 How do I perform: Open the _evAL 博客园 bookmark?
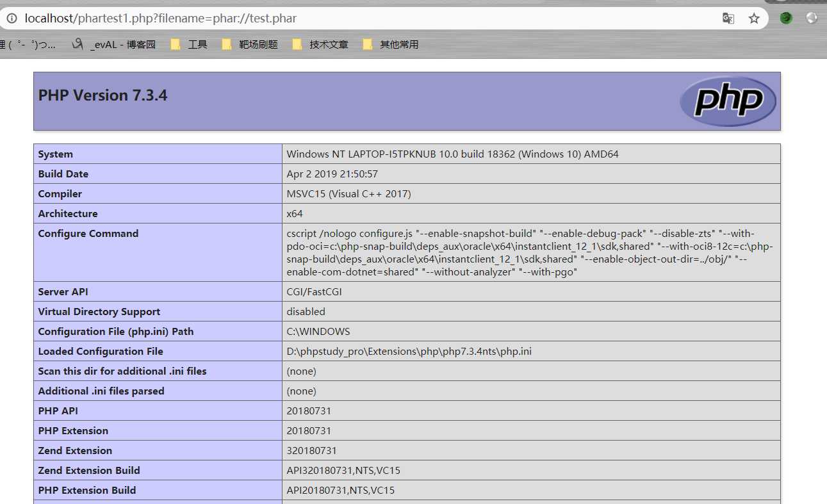click(113, 44)
